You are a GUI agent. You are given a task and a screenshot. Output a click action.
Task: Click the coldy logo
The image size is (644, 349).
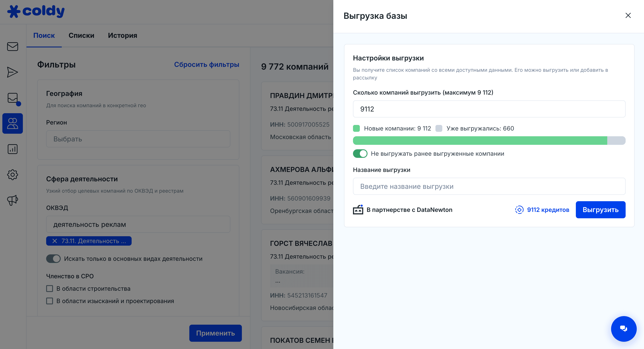click(36, 12)
